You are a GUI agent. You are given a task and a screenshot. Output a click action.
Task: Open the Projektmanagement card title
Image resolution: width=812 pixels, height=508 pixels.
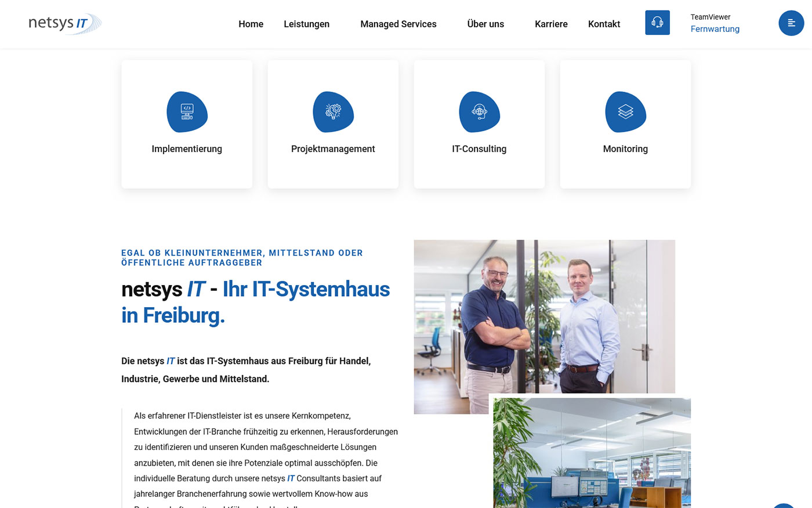[333, 149]
